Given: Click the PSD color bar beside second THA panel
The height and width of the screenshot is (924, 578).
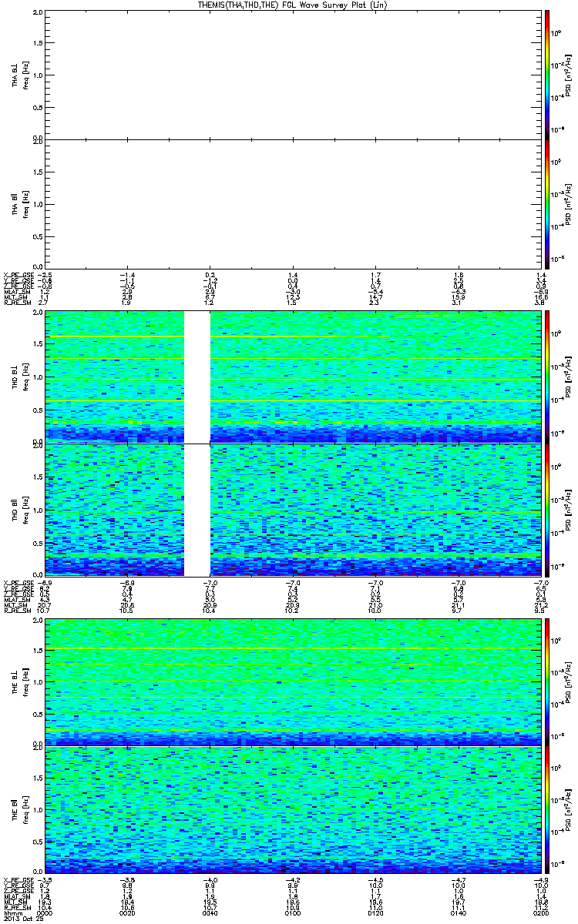Looking at the screenshot, I should point(547,204).
